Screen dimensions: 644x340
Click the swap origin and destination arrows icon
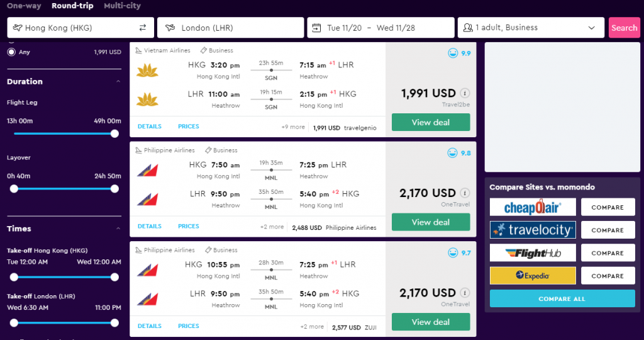[x=143, y=28]
